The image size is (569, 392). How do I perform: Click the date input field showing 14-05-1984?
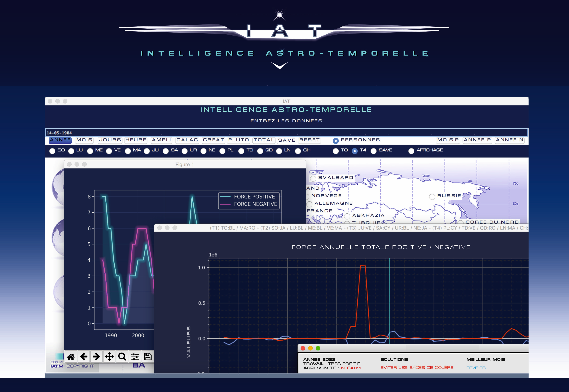(286, 133)
